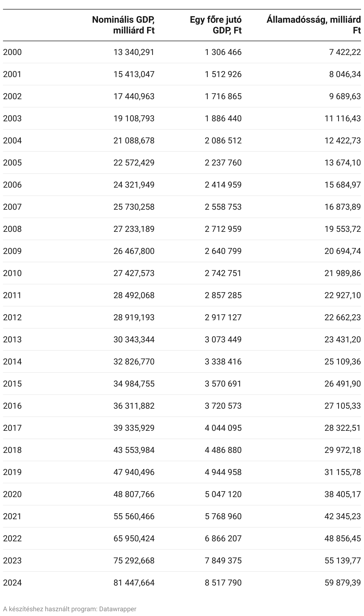The image size is (364, 616).
Task: Select the 2012 year row label
Action: (12, 318)
